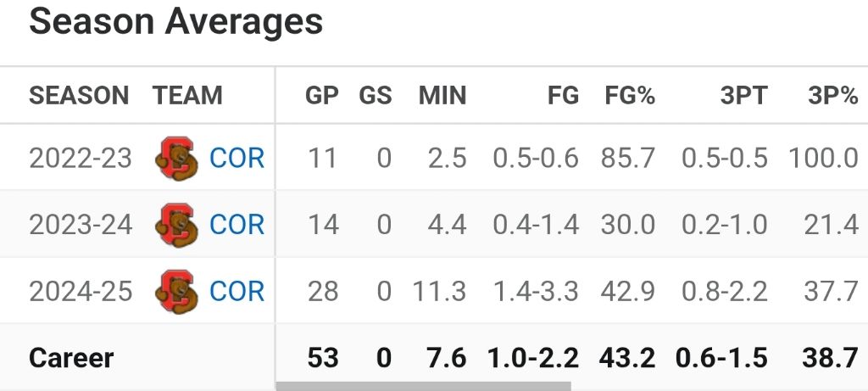Follow the COR link in the 2023-24 row
The width and height of the screenshot is (868, 391).
coord(236,225)
